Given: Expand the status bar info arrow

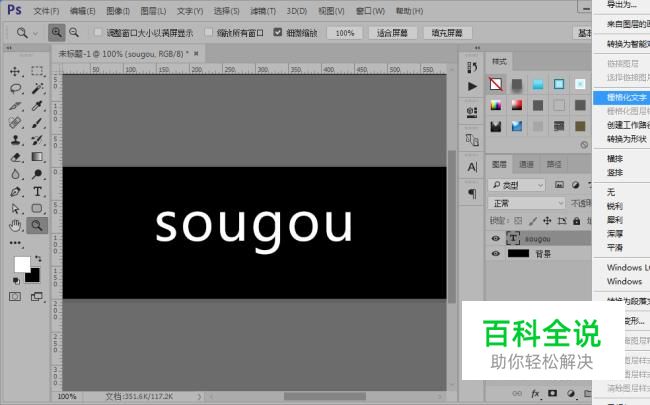Looking at the screenshot, I should tap(199, 397).
